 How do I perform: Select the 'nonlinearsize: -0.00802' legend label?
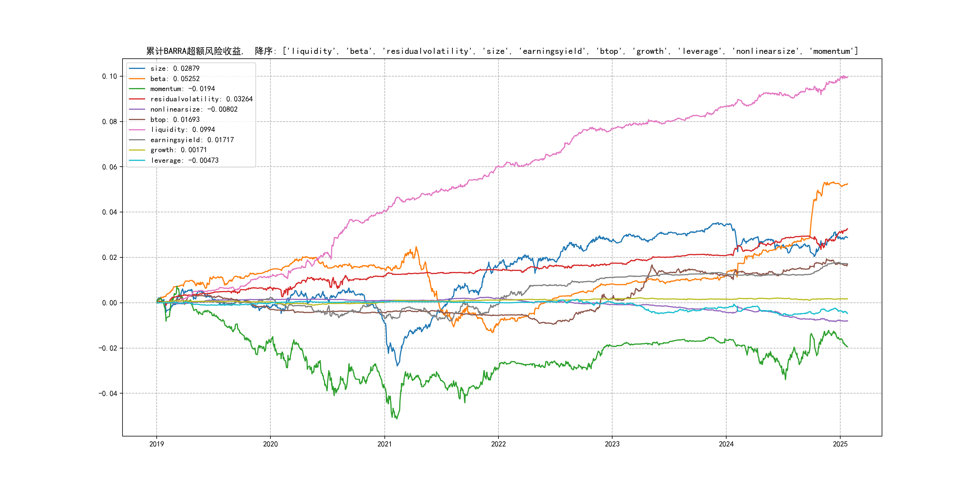click(x=194, y=109)
